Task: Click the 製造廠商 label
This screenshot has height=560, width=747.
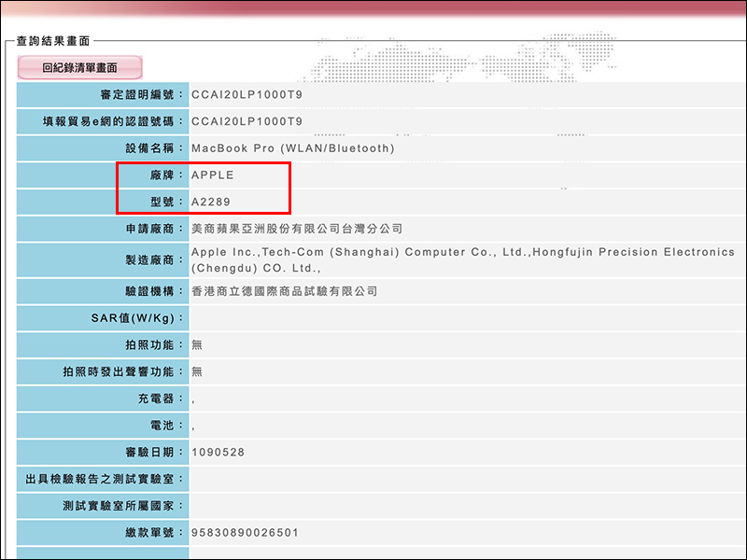Action: [x=154, y=260]
